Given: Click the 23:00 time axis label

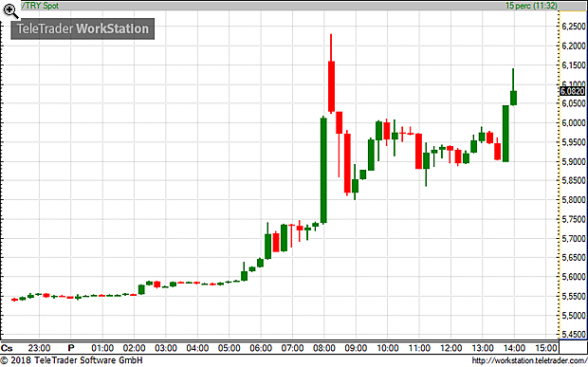Looking at the screenshot, I should [39, 347].
